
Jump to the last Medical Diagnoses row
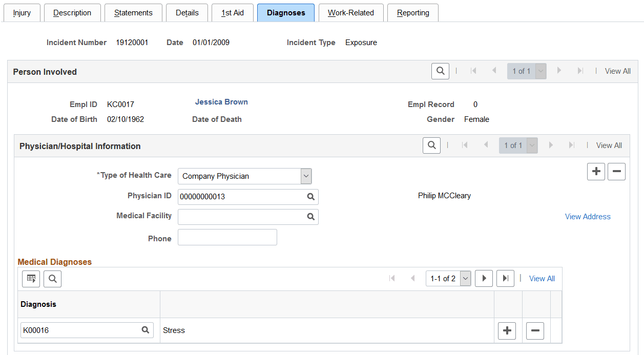tap(505, 278)
